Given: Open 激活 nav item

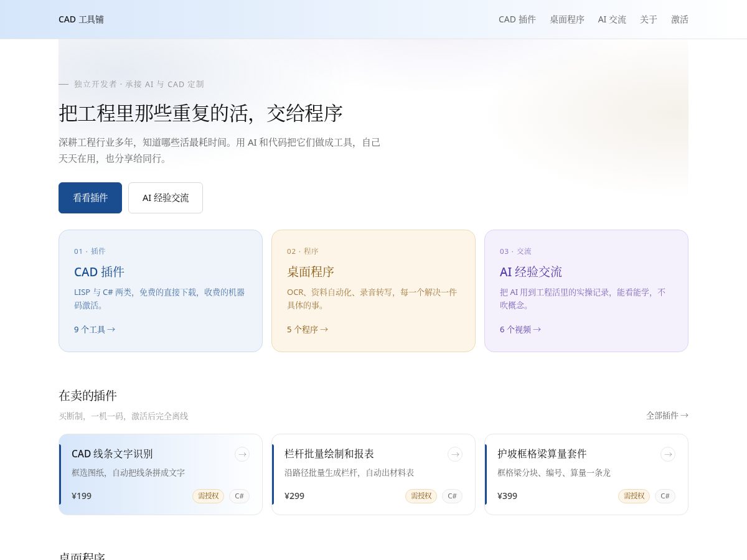Looking at the screenshot, I should click(680, 19).
